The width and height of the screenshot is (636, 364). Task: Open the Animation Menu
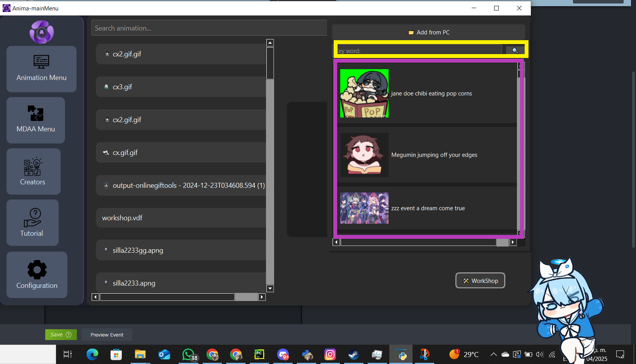coord(41,70)
